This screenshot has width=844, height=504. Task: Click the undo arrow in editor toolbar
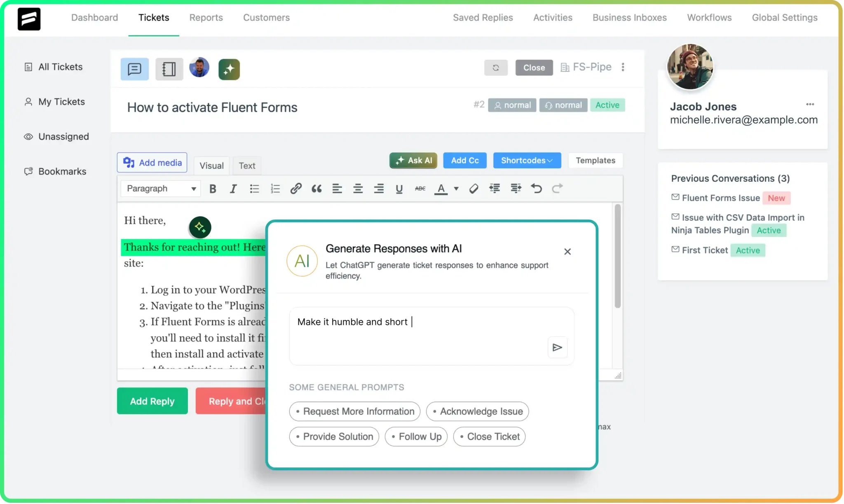[536, 189]
